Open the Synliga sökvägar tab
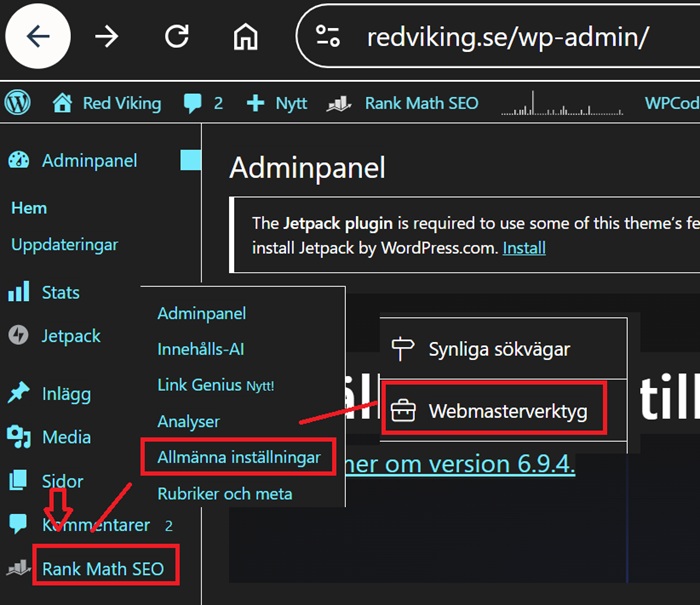The height and width of the screenshot is (605, 700). click(x=499, y=349)
